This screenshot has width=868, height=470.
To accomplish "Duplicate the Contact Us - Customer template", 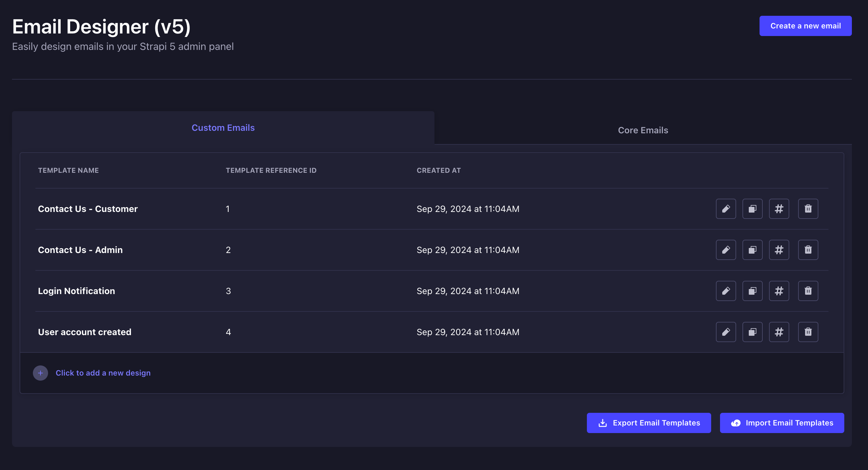I will click(x=752, y=209).
